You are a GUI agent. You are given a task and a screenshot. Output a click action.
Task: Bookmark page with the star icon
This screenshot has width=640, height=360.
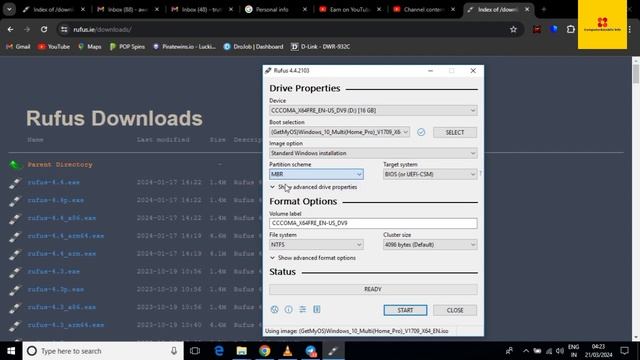click(x=513, y=29)
